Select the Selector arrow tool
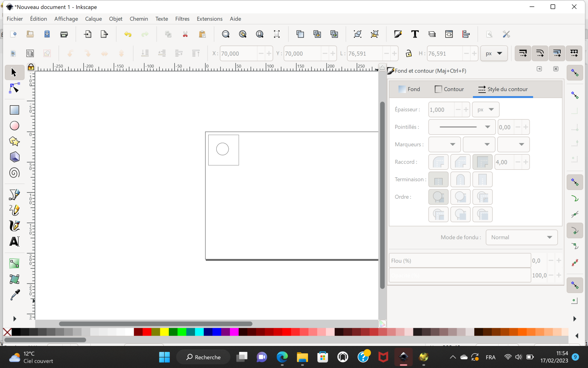This screenshot has width=588, height=368. tap(14, 72)
